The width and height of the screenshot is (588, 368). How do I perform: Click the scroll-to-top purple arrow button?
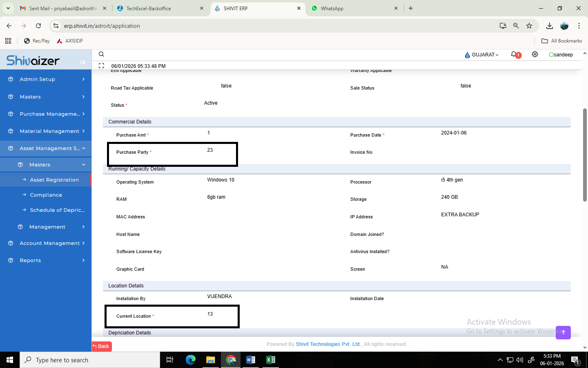[563, 332]
